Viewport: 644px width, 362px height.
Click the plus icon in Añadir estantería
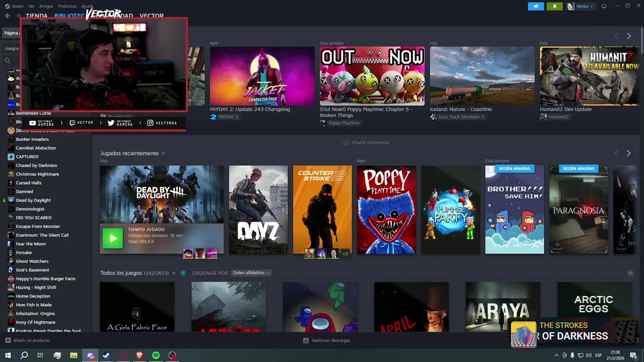[346, 142]
